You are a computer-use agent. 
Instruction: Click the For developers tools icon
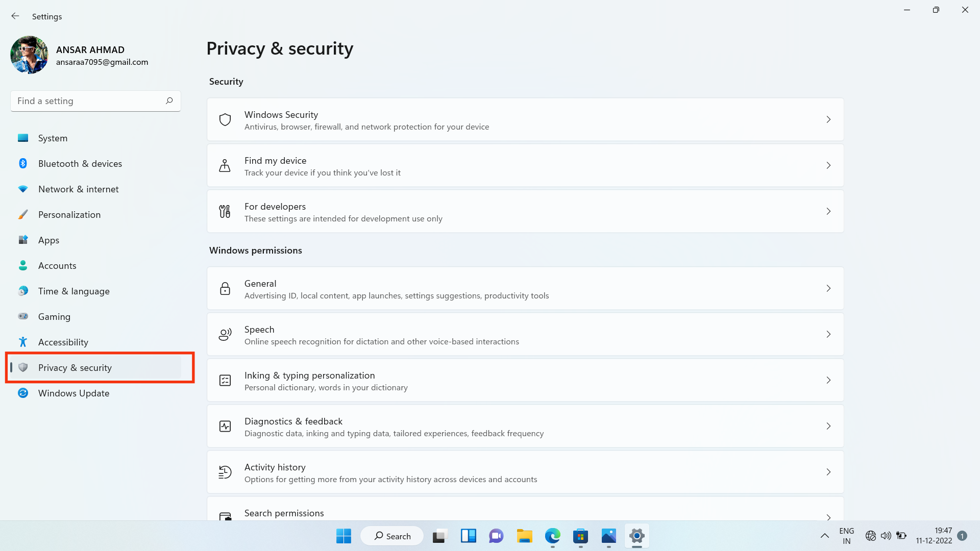click(225, 212)
